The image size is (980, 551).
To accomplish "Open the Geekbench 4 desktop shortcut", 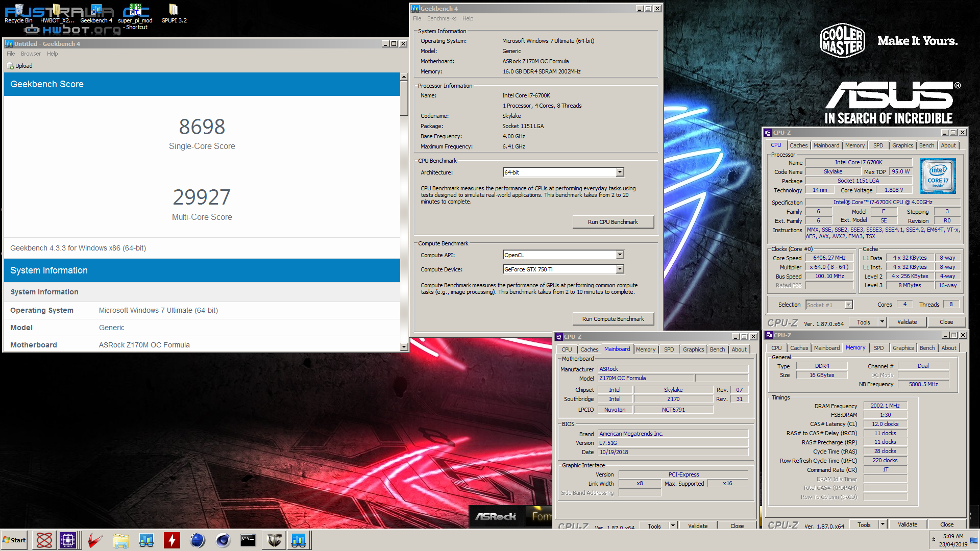I will click(96, 13).
